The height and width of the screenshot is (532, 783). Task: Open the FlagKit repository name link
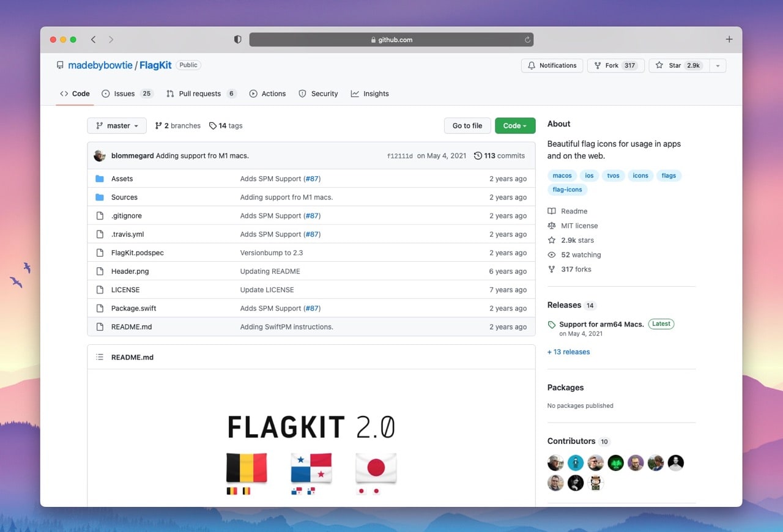pyautogui.click(x=155, y=65)
